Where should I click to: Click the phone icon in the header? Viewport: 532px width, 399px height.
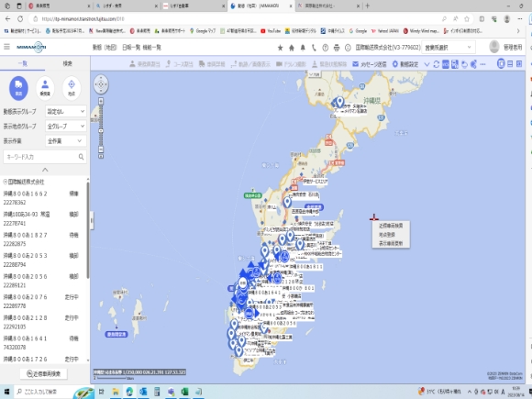click(314, 48)
